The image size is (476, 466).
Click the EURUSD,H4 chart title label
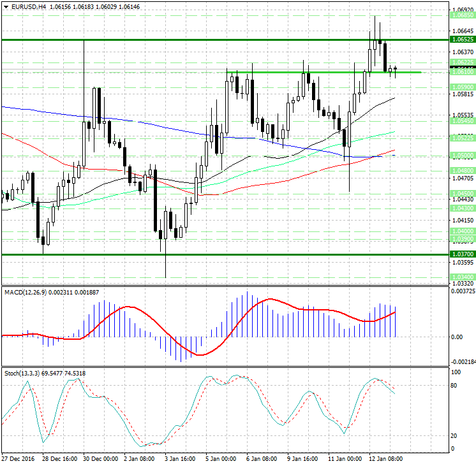coord(26,6)
